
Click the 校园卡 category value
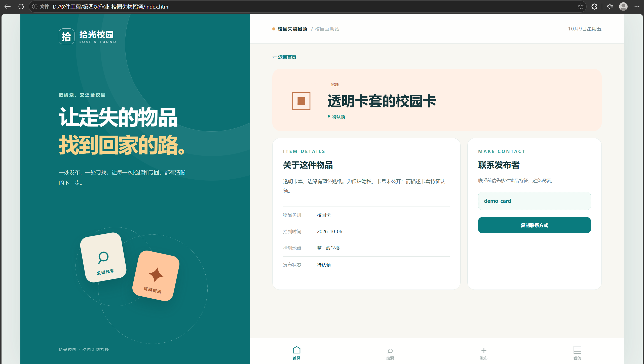[x=324, y=215]
